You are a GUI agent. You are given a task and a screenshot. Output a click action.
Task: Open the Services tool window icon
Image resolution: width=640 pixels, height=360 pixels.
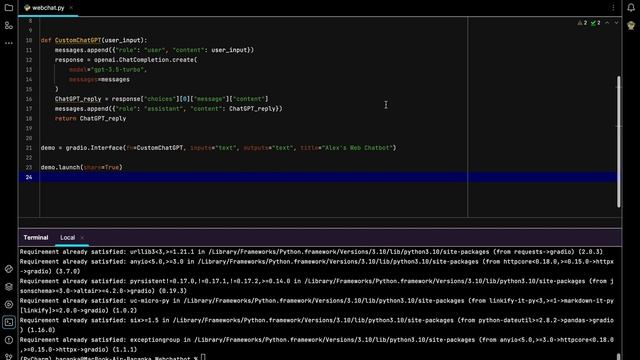(9, 304)
